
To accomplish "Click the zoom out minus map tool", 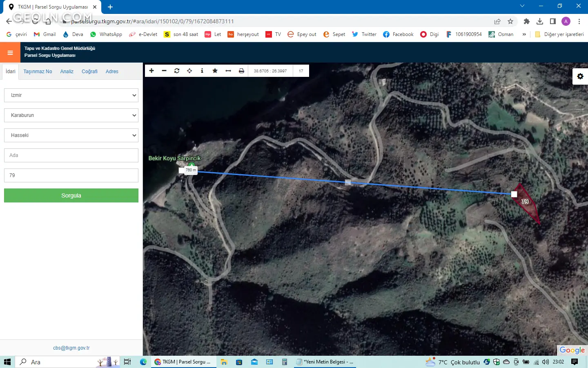I will (x=164, y=71).
